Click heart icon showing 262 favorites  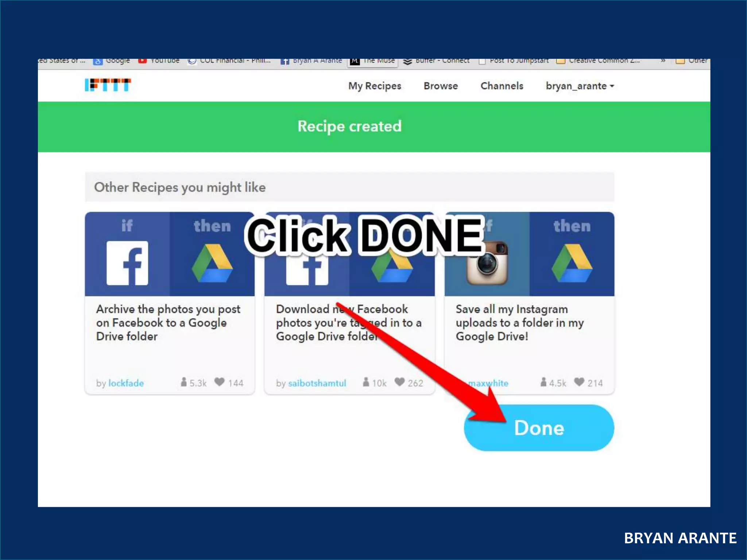click(x=399, y=382)
